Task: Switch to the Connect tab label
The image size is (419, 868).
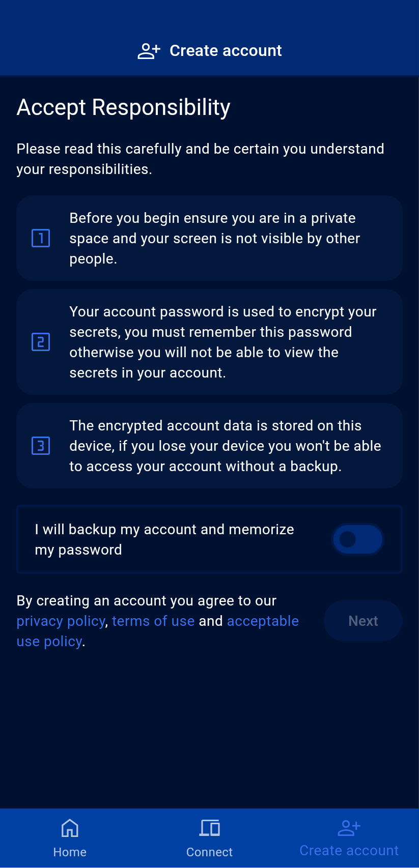Action: coord(209,852)
